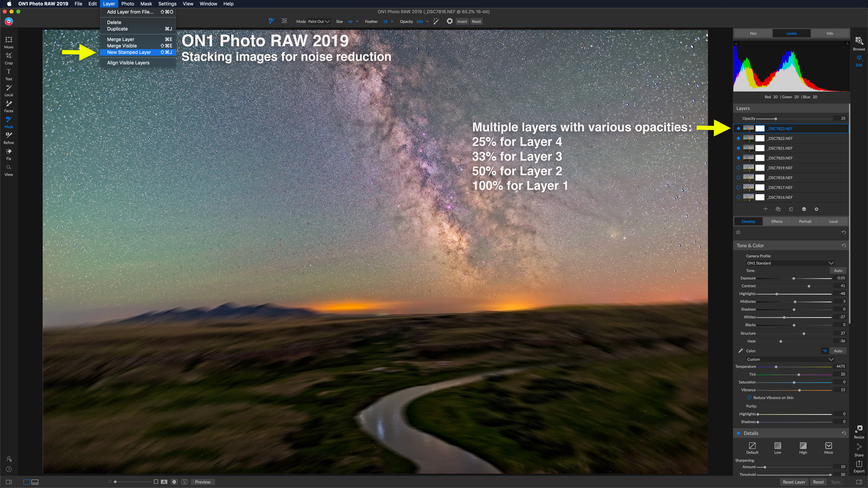Viewport: 868px width, 488px height.
Task: Open the Paint Out mode dropdown
Action: tap(319, 22)
